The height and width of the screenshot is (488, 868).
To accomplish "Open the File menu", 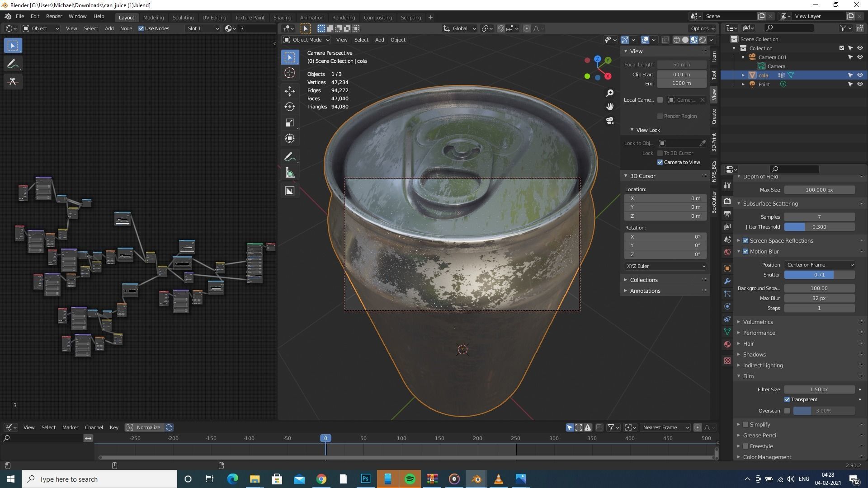I will (20, 16).
